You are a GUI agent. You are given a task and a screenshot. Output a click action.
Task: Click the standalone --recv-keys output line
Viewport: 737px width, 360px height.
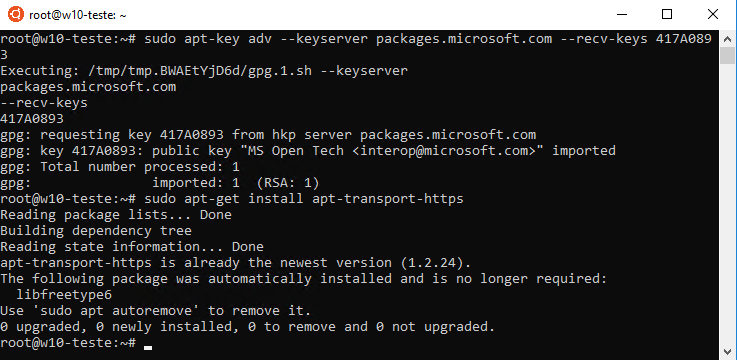pos(44,103)
